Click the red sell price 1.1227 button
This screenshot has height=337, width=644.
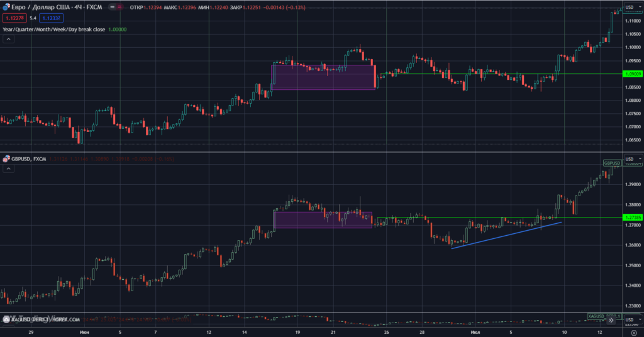pos(13,18)
